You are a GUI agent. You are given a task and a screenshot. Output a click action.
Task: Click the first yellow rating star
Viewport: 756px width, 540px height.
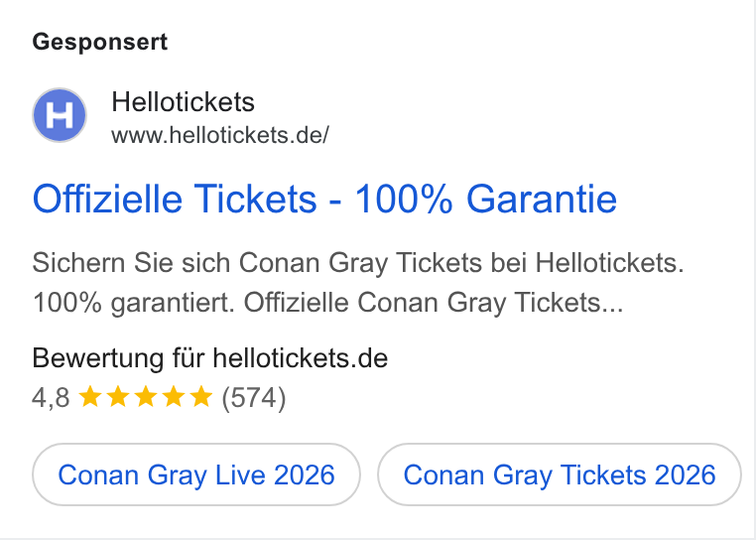pos(89,397)
